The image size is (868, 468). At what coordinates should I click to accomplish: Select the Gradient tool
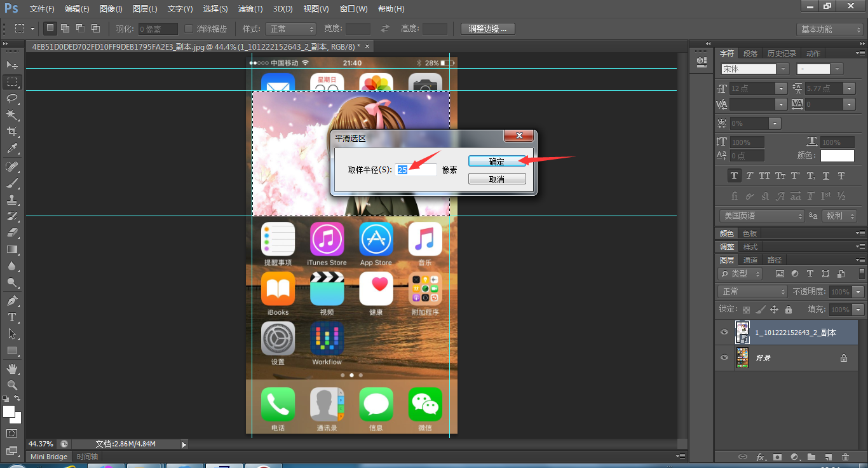[11, 249]
